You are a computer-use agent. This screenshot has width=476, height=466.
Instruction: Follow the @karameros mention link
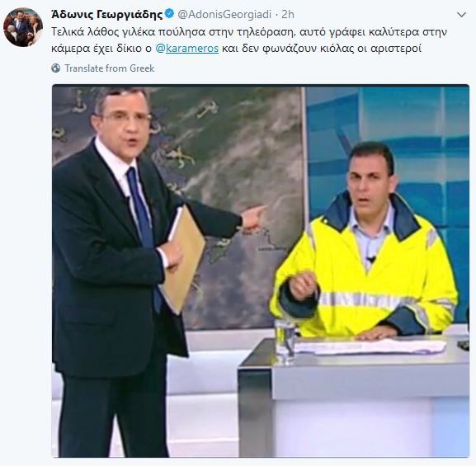point(187,49)
